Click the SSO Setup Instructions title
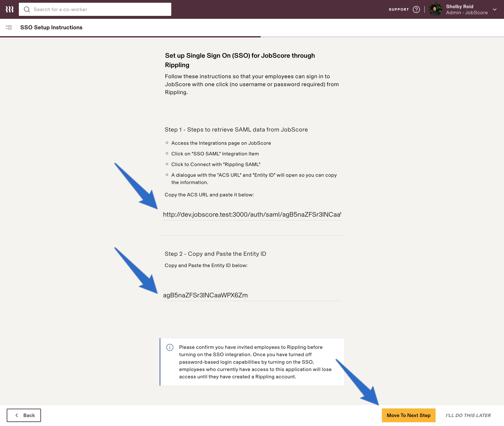Viewport: 504px width, 426px height. coord(51,27)
